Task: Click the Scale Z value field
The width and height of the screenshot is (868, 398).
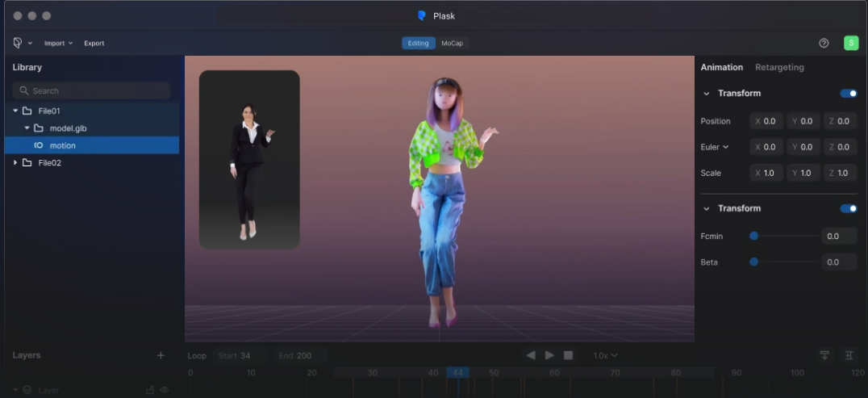Action: coord(841,173)
